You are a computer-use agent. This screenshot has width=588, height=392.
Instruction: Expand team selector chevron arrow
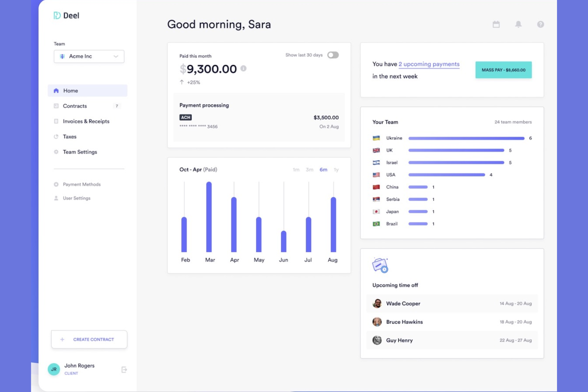pos(116,56)
